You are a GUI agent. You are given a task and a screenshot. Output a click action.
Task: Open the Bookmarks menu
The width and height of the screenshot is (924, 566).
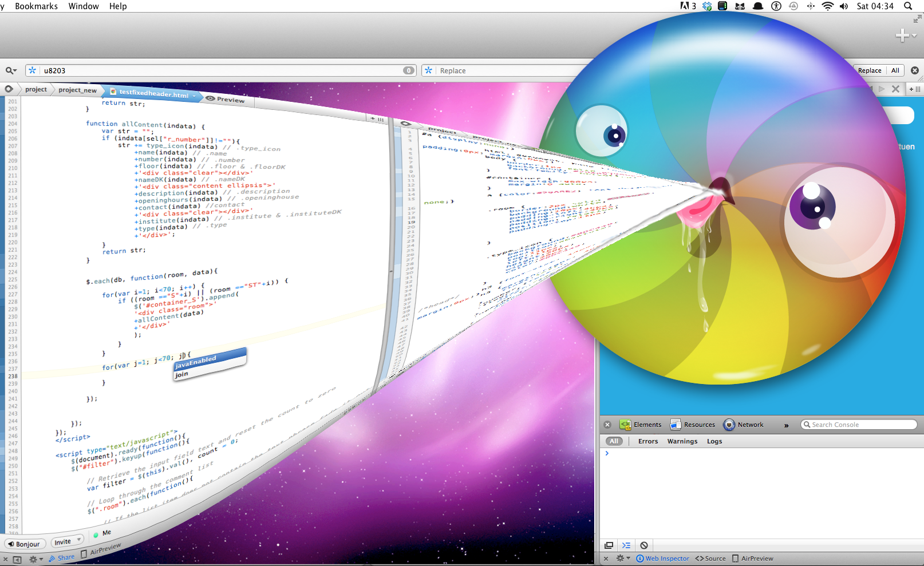36,6
